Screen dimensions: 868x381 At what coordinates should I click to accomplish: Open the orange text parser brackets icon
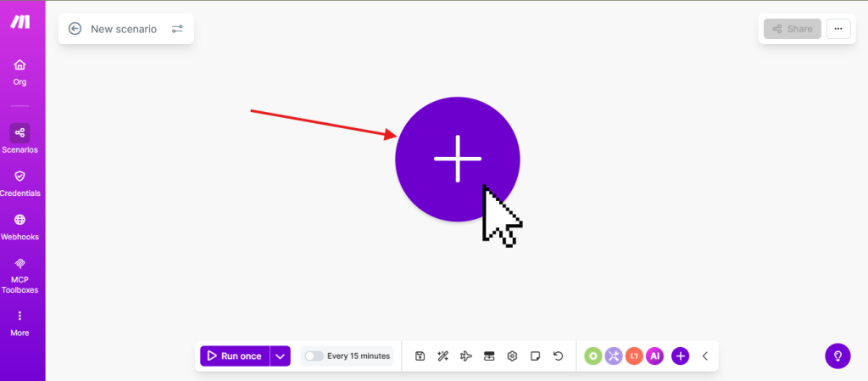[x=634, y=356]
